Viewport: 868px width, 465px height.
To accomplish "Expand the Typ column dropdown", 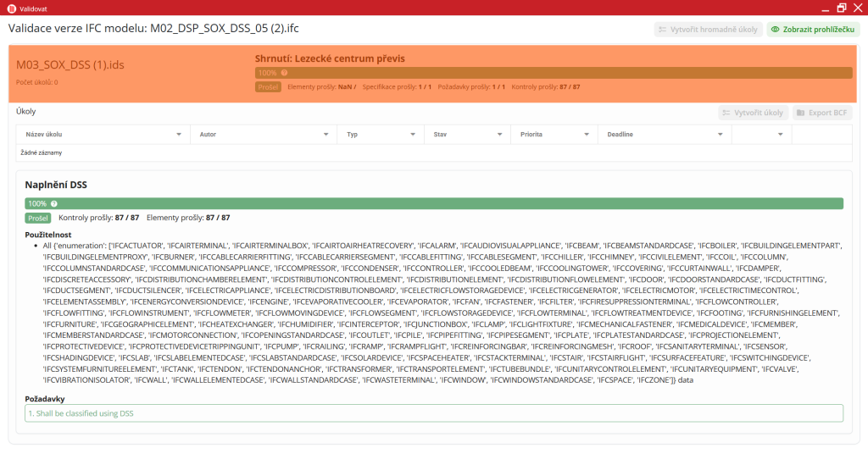I will (413, 135).
